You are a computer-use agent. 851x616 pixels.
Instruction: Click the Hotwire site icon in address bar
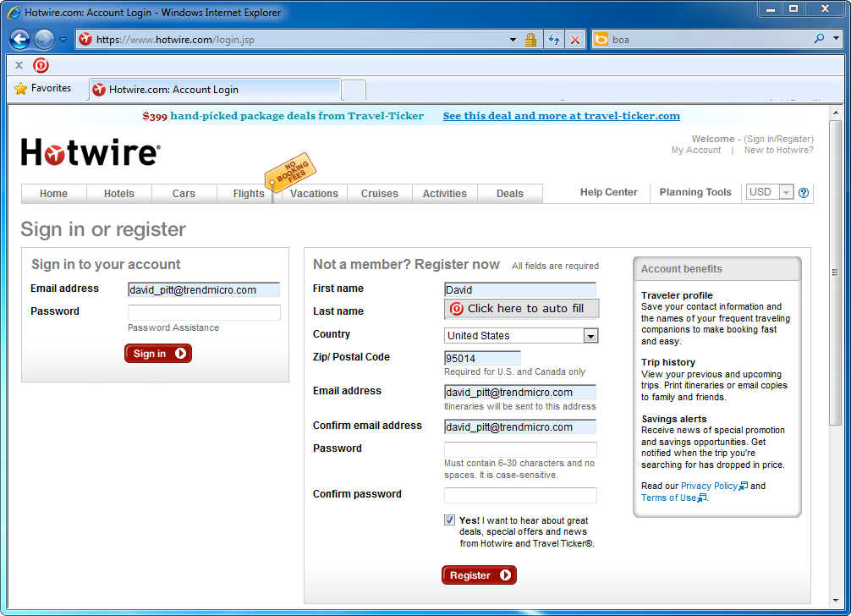click(85, 39)
